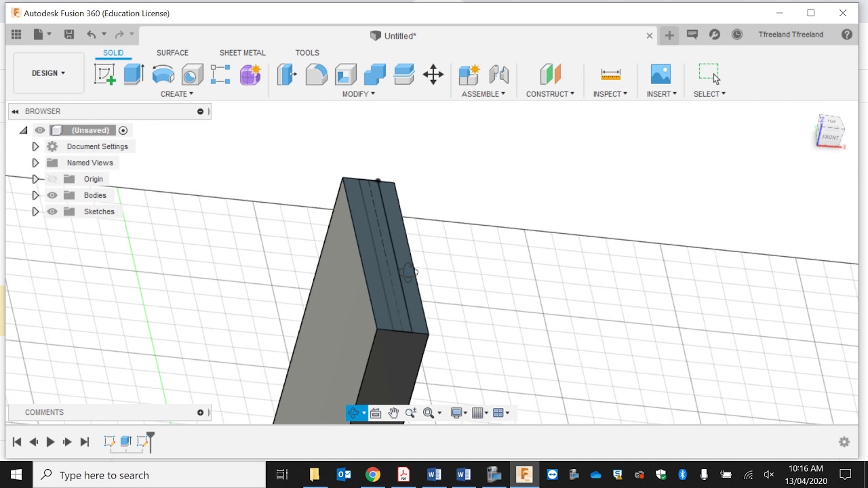Expand the Document Settings node
Viewport: 868px width, 488px height.
point(35,146)
